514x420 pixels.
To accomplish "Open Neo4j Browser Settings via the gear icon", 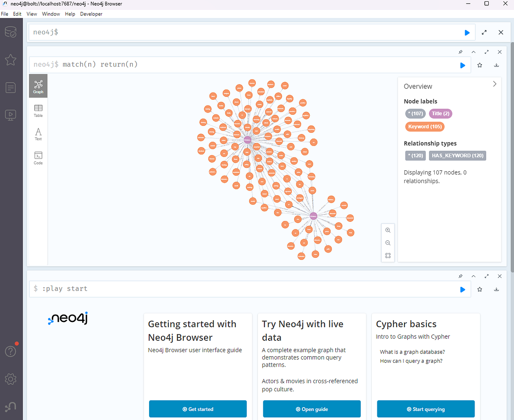I will [x=10, y=379].
